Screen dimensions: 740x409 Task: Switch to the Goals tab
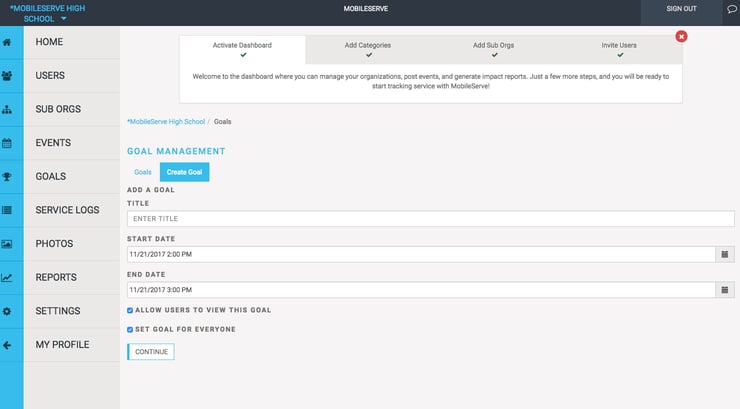coord(143,172)
